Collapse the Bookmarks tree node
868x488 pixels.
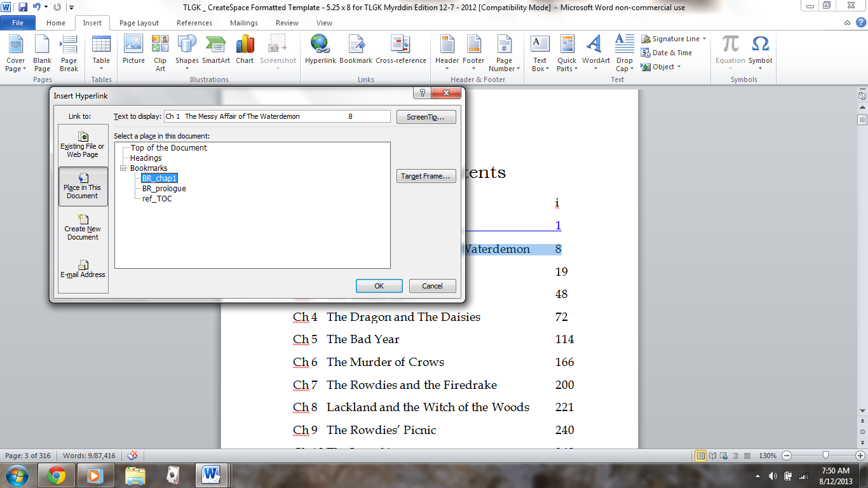124,168
